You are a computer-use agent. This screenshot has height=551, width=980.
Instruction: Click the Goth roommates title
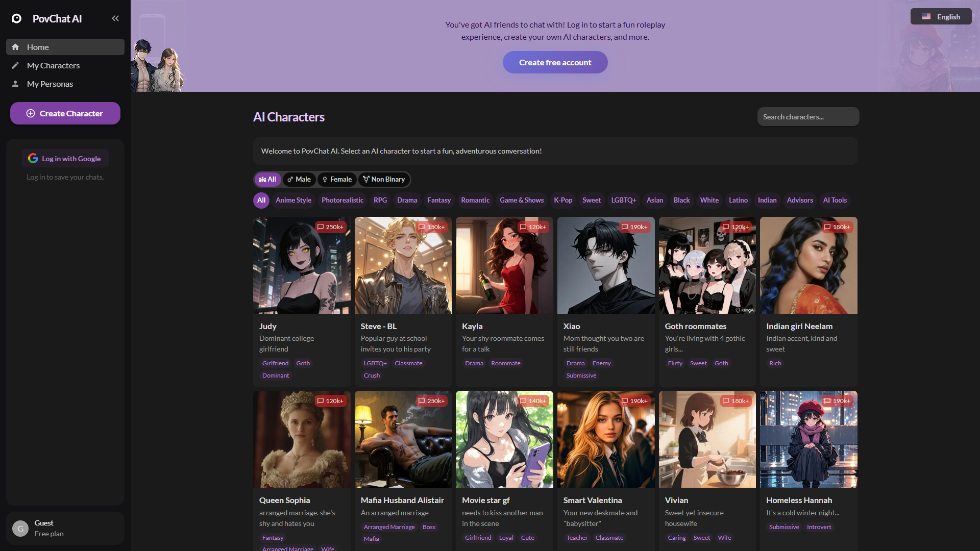(695, 326)
